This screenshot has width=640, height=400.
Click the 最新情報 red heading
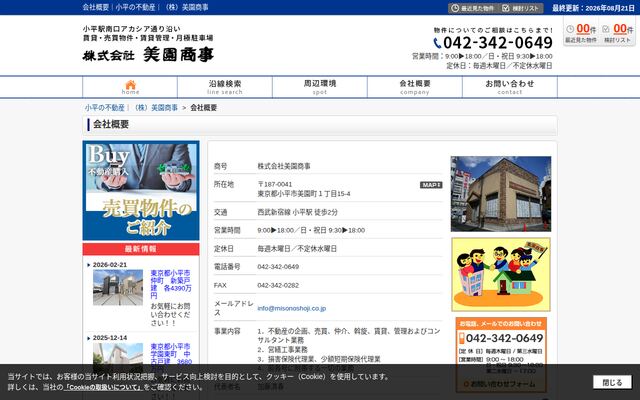[141, 249]
